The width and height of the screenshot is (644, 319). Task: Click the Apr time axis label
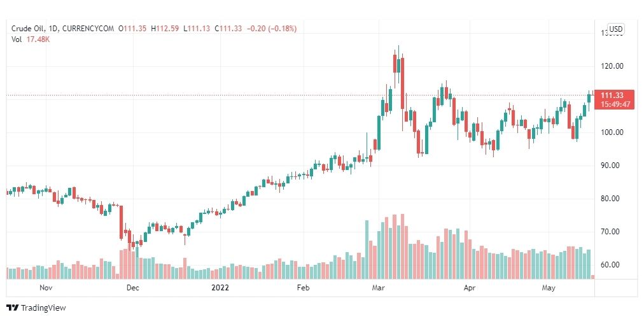(469, 288)
